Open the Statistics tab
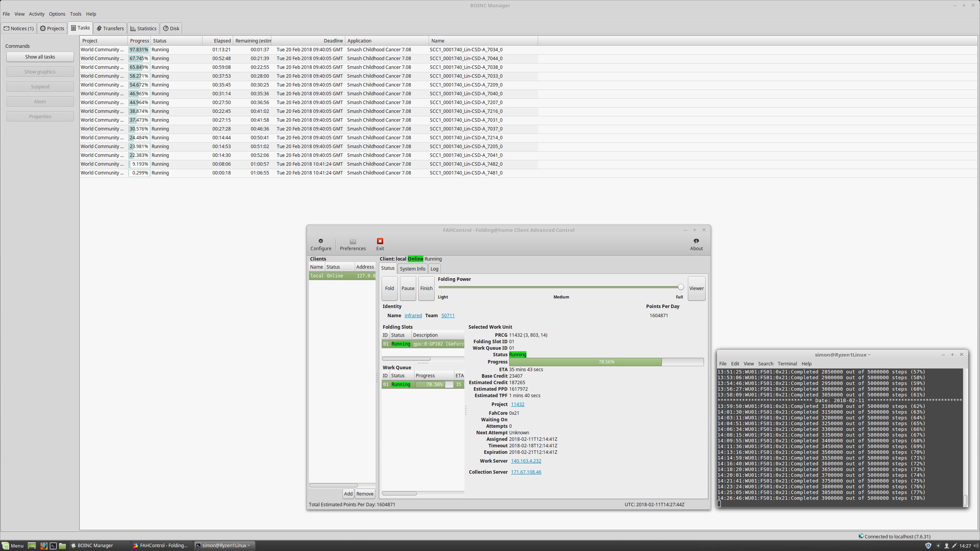 pyautogui.click(x=143, y=28)
